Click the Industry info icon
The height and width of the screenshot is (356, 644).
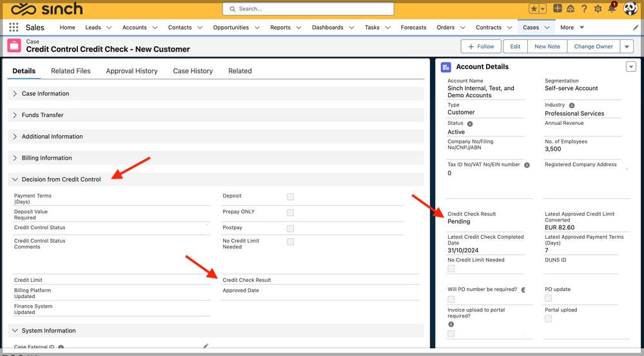(x=571, y=106)
